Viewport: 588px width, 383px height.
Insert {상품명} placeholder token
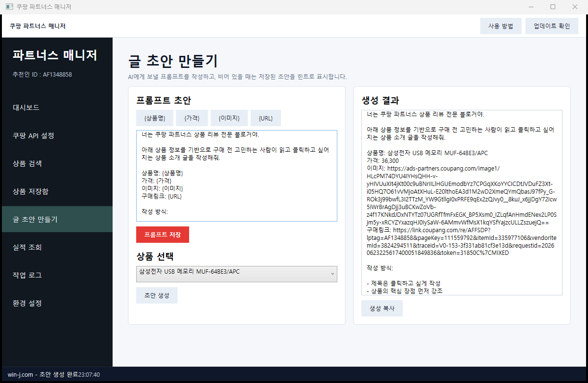tap(154, 118)
